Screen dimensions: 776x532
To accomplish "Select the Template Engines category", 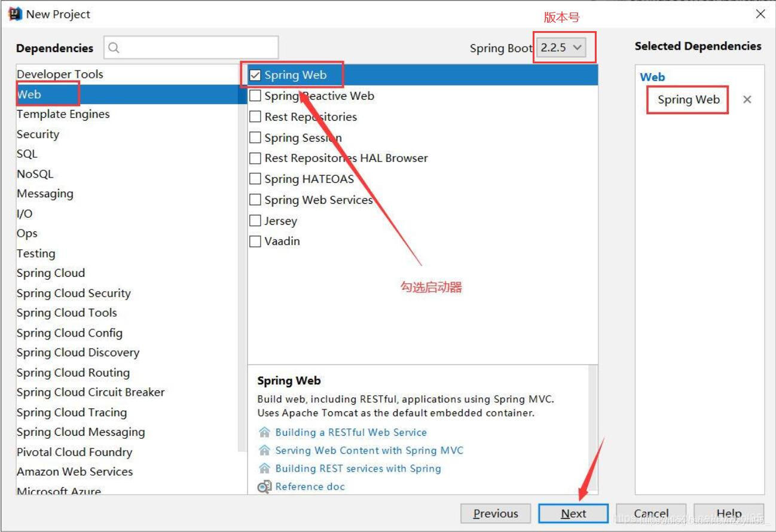I will pyautogui.click(x=127, y=114).
